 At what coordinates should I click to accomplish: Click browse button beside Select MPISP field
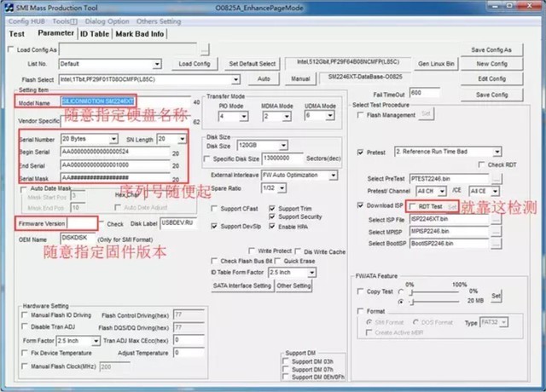pyautogui.click(x=497, y=231)
